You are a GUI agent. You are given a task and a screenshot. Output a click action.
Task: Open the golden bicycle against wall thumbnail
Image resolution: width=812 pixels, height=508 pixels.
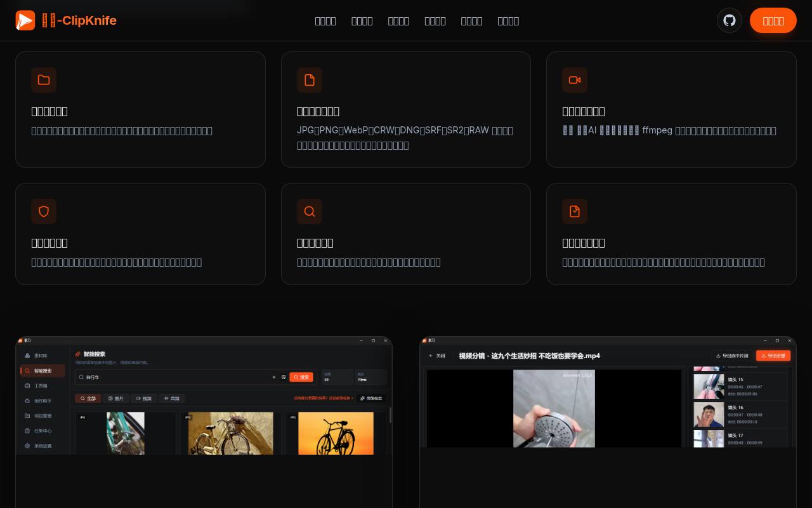(x=231, y=433)
